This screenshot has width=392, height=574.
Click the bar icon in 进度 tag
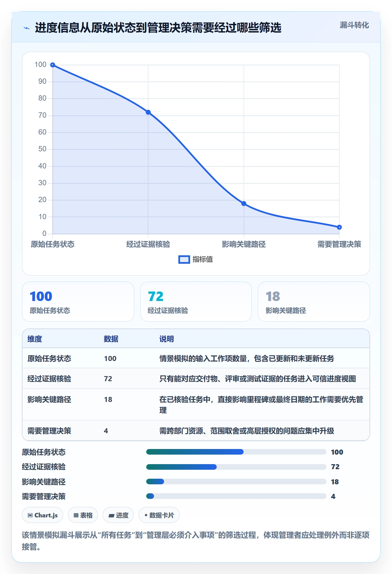pos(111,515)
